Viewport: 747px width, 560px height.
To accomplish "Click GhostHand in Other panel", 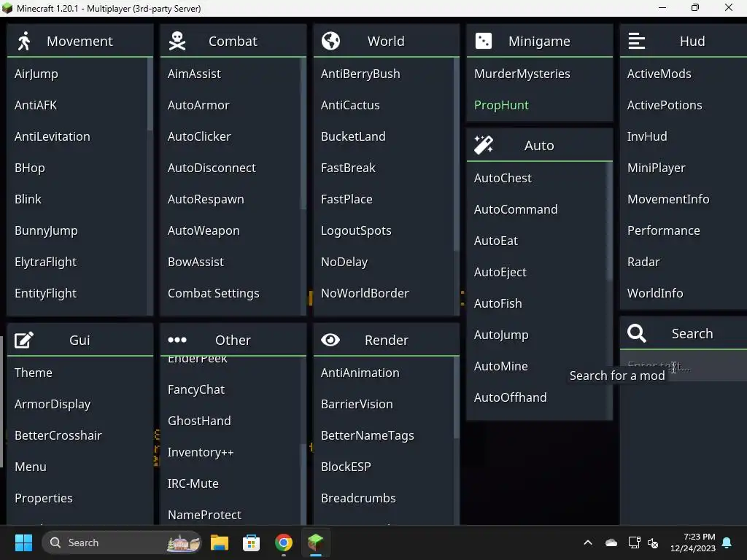I will [x=231, y=421].
